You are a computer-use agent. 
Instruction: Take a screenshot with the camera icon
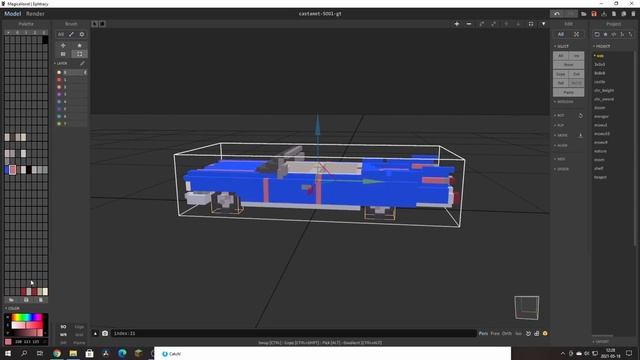[x=105, y=333]
